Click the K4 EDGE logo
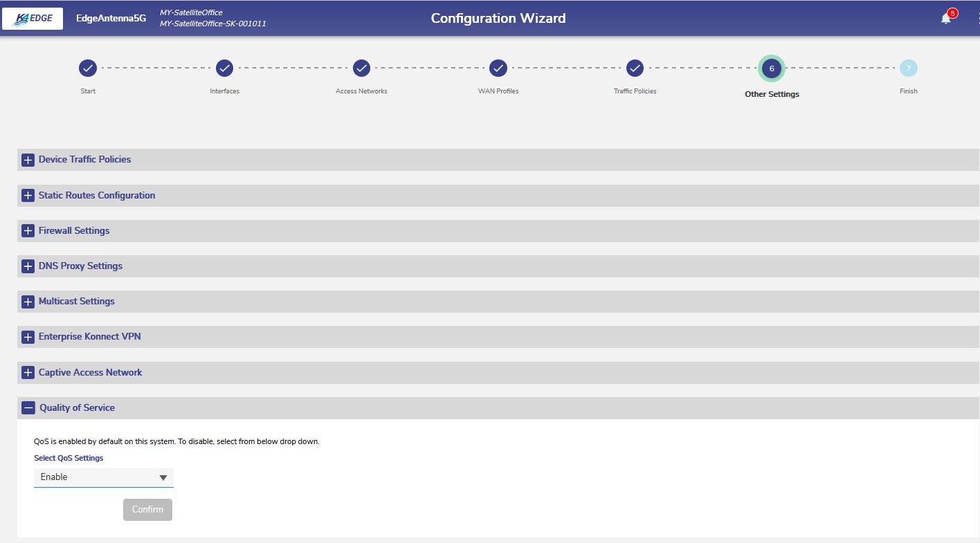The width and height of the screenshot is (980, 543). 33,19
